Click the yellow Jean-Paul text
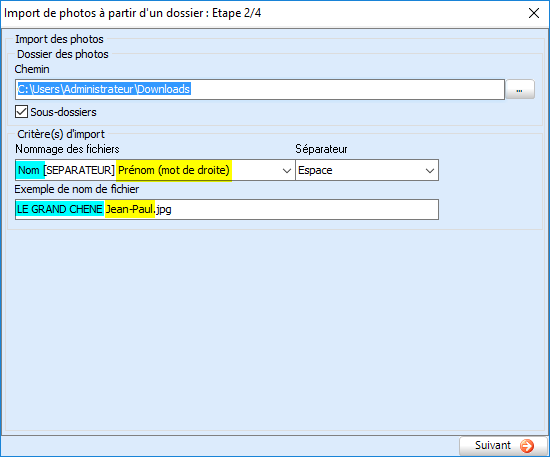Screen dimensions: 550x457 [x=130, y=209]
